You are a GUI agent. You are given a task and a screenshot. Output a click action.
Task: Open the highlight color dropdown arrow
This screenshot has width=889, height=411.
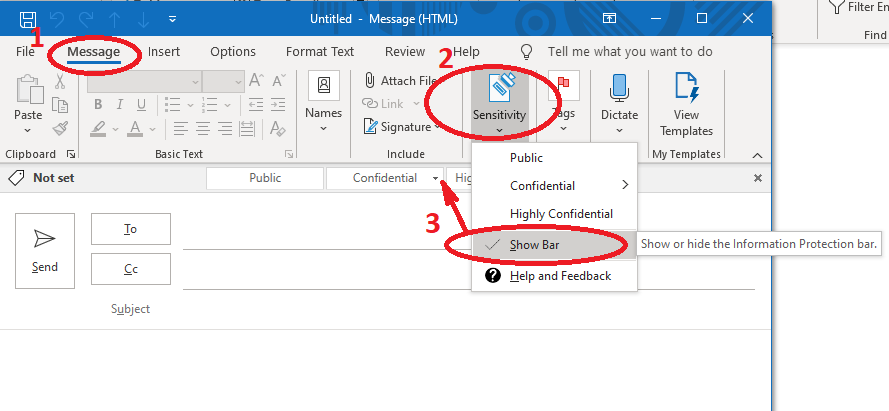pyautogui.click(x=116, y=130)
